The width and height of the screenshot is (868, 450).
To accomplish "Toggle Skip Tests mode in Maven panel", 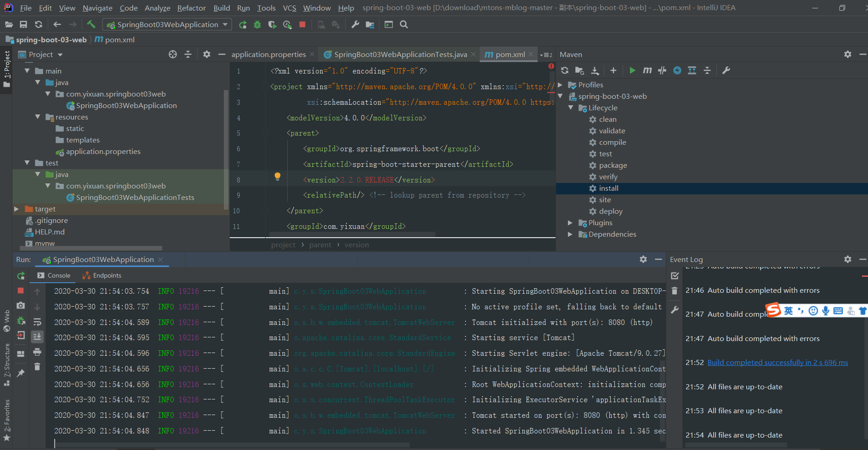I will (662, 70).
